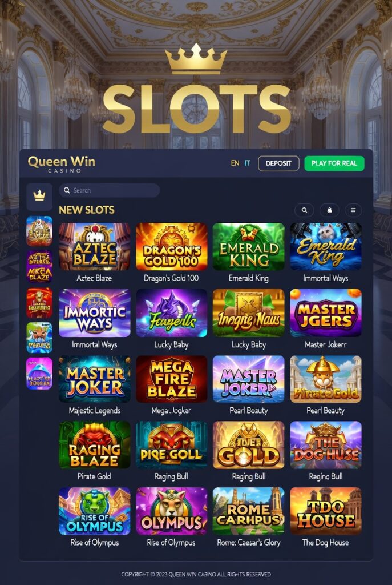The width and height of the screenshot is (392, 585).
Task: Click the Deposit button
Action: (278, 163)
